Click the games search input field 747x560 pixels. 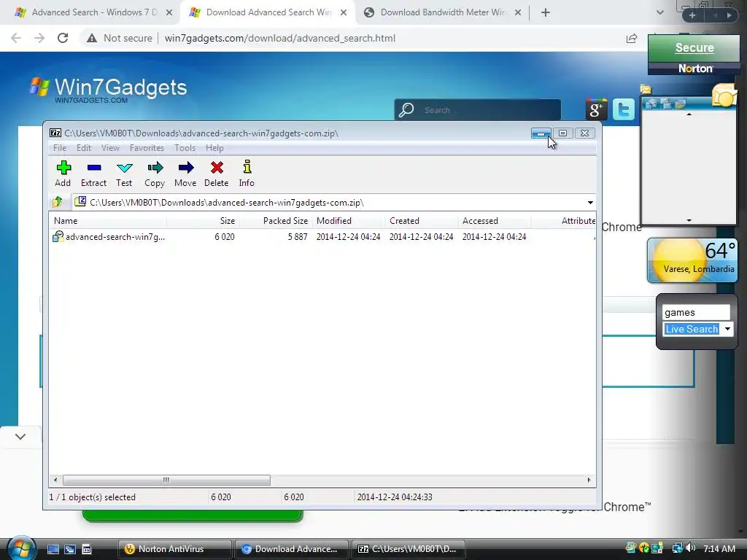[696, 312]
